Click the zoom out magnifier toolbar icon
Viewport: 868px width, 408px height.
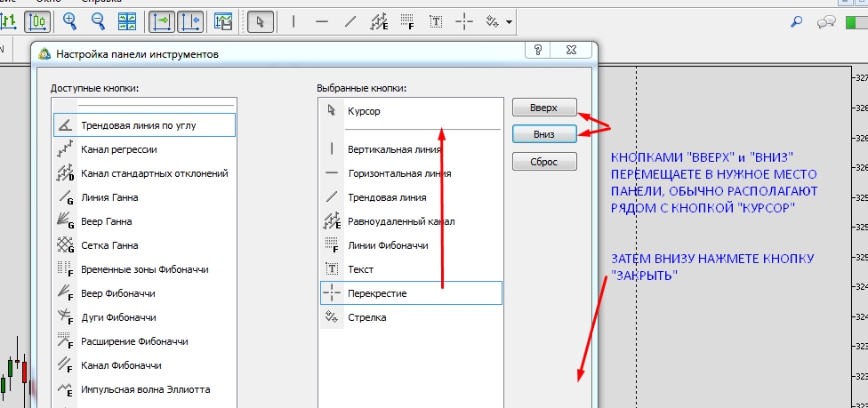click(x=99, y=22)
